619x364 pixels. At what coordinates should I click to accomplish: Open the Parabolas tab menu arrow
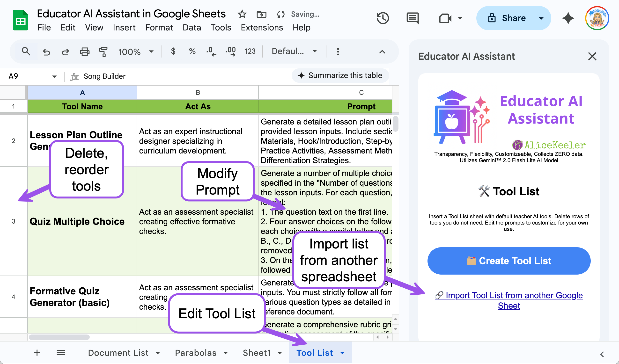[226, 353]
